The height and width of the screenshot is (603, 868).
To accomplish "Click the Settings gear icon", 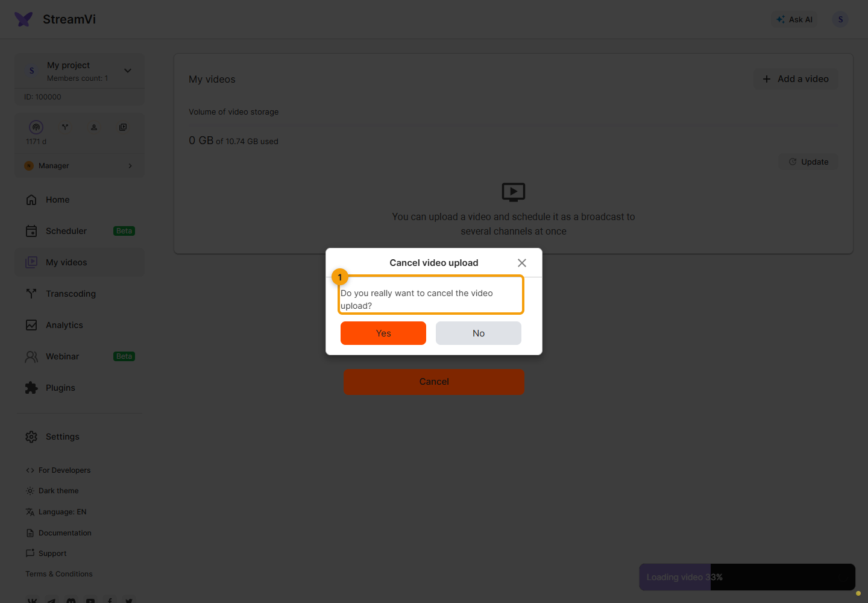I will coord(31,437).
